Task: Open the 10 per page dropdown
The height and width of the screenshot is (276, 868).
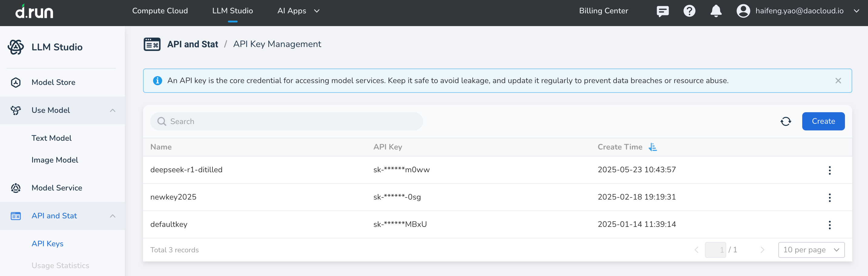Action: click(x=811, y=250)
